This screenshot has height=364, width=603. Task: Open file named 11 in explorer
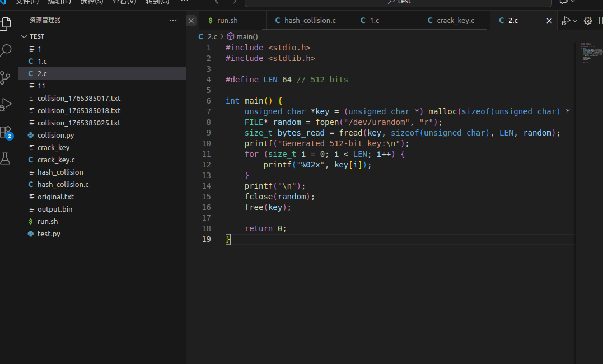tap(102, 86)
